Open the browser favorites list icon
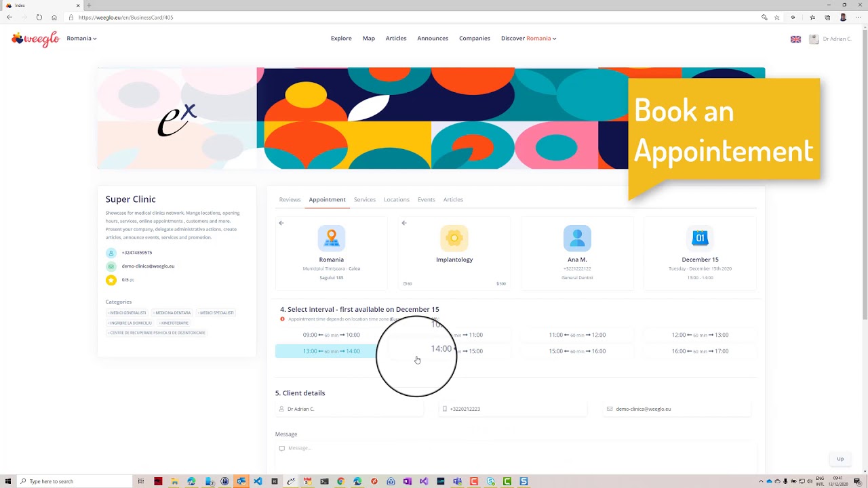The width and height of the screenshot is (868, 488). pyautogui.click(x=812, y=18)
